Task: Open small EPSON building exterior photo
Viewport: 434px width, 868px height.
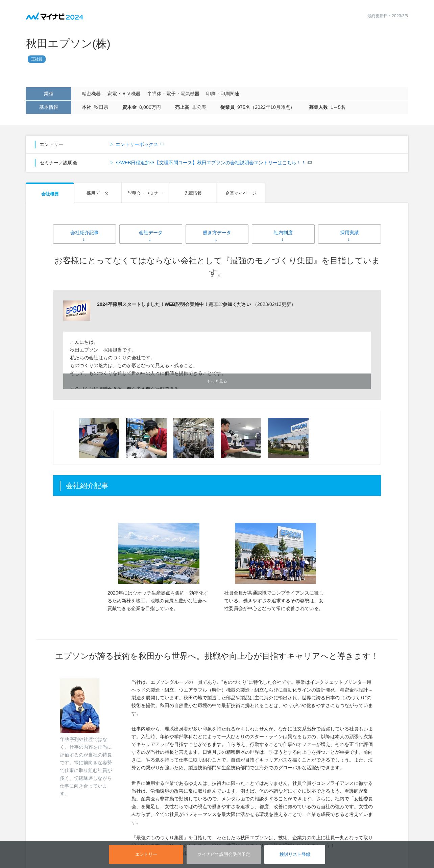Action: click(288, 438)
